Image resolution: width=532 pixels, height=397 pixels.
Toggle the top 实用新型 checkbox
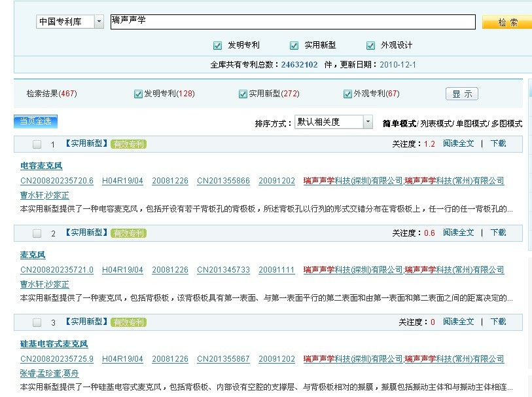294,45
